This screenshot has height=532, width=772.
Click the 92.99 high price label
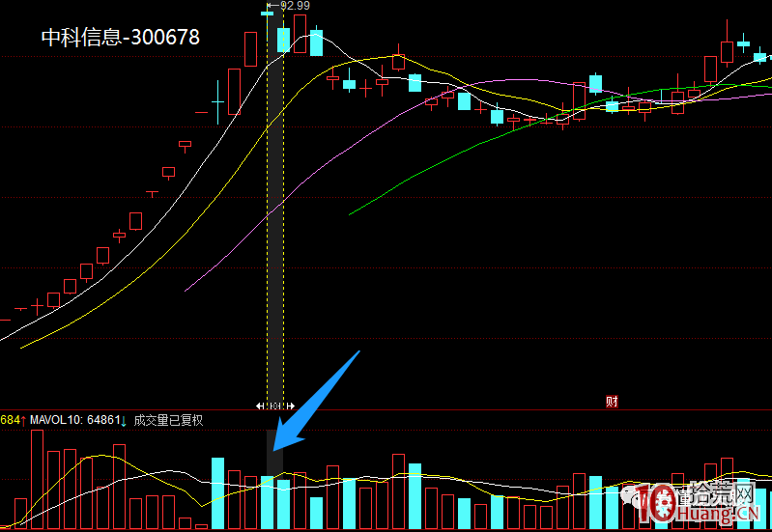point(295,6)
